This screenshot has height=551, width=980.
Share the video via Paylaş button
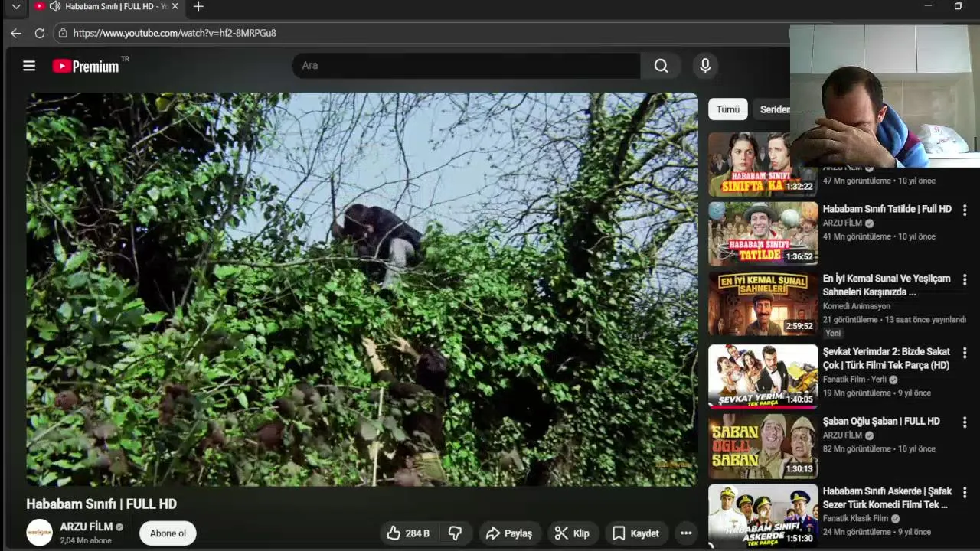(x=509, y=533)
